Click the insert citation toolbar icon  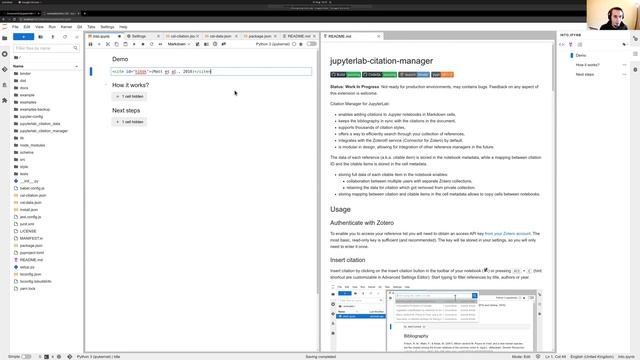point(198,44)
